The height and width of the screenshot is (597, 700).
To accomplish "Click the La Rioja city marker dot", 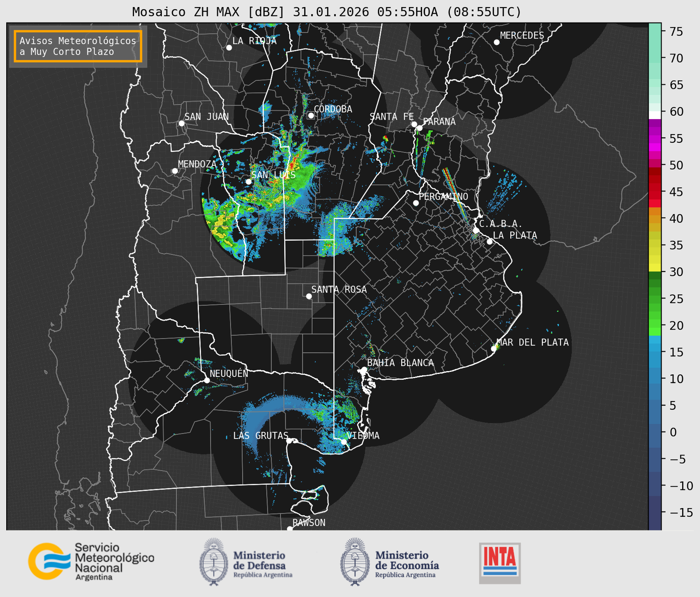I will 229,48.
